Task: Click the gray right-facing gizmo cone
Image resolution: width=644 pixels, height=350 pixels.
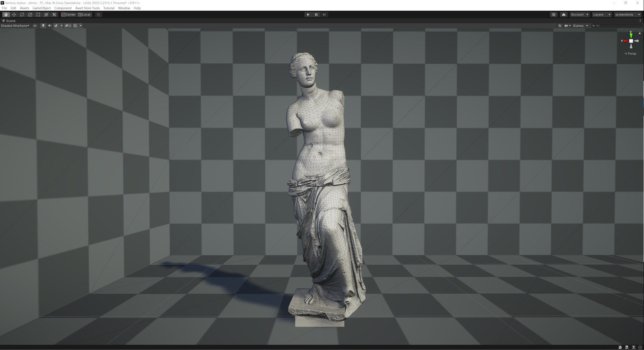Action: click(x=636, y=41)
